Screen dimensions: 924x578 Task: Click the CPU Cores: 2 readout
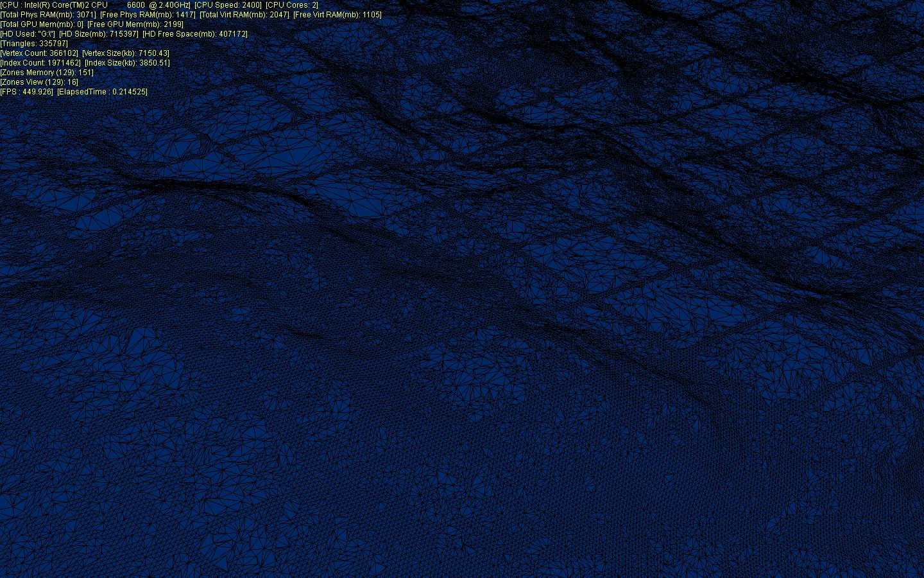292,5
